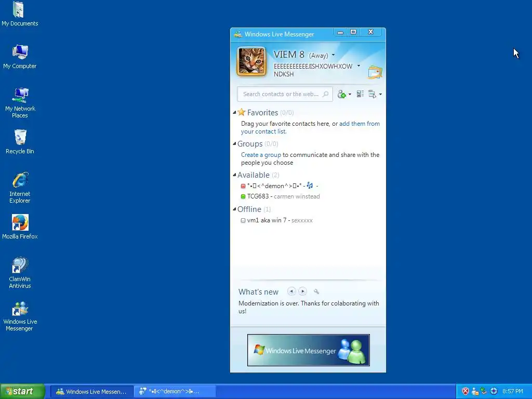Click the search contacts input field
Image resolution: width=532 pixels, height=399 pixels.
click(285, 94)
